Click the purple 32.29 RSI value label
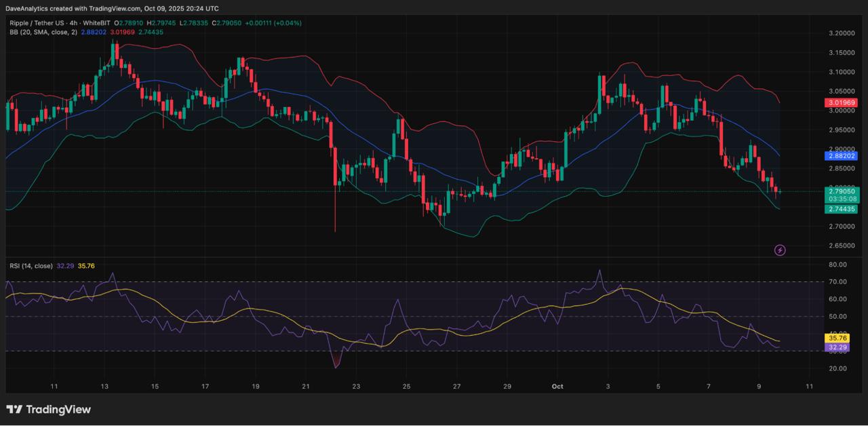This screenshot has width=868, height=426. coord(839,347)
